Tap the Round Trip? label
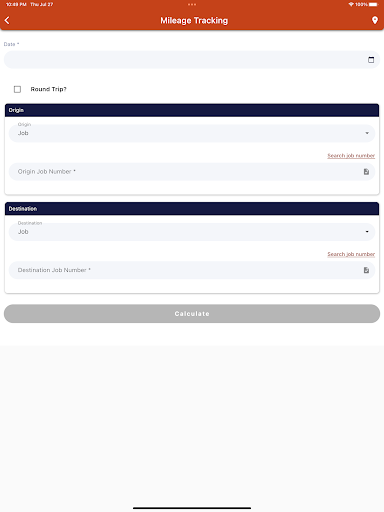 click(49, 89)
